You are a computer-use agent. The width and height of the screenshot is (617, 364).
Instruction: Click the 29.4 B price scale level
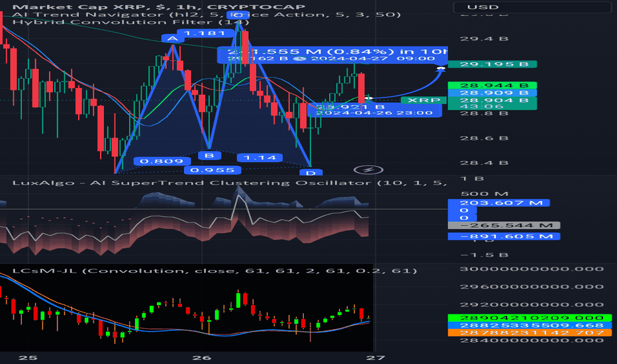[x=484, y=39]
